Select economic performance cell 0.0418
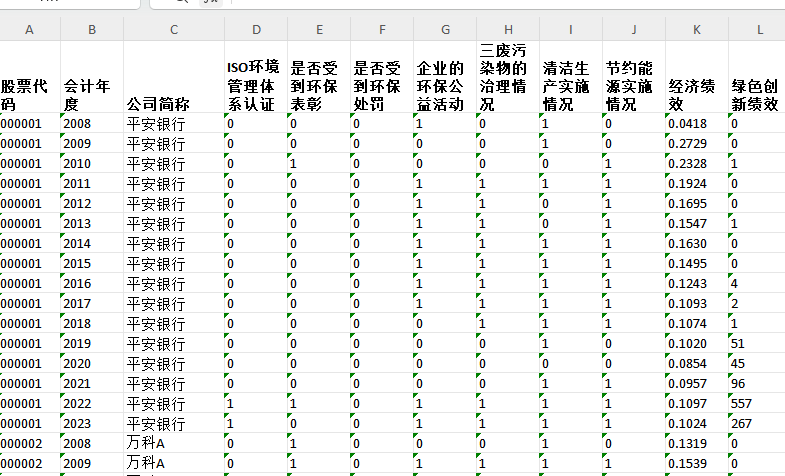Viewport: 785px width, 476px height. point(697,123)
